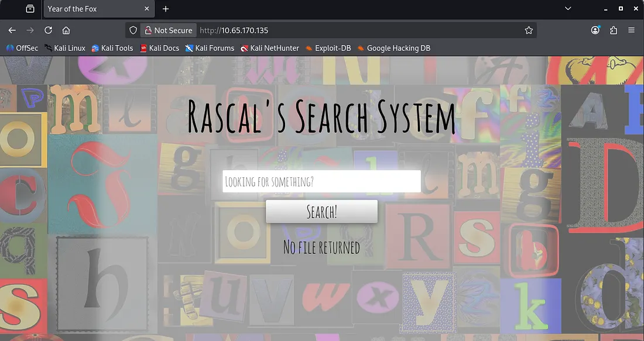The image size is (644, 341).
Task: Click the browser back arrow button
Action: (x=12, y=30)
